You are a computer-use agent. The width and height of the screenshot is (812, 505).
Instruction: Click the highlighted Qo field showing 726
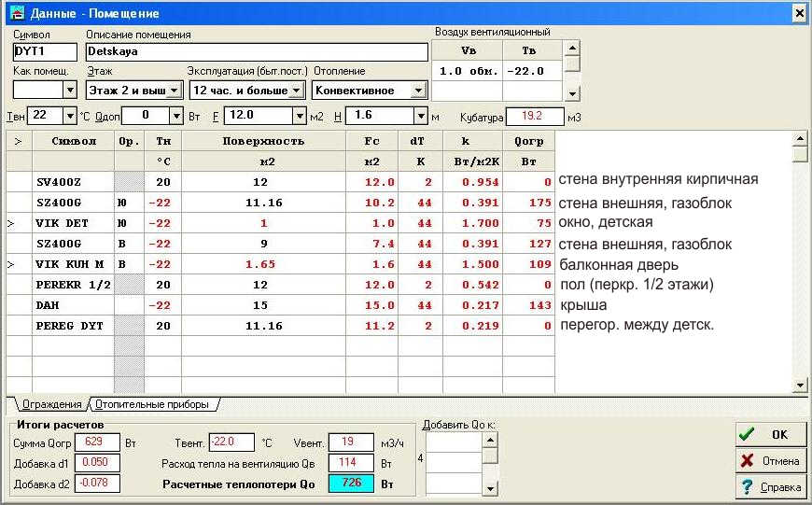[351, 484]
